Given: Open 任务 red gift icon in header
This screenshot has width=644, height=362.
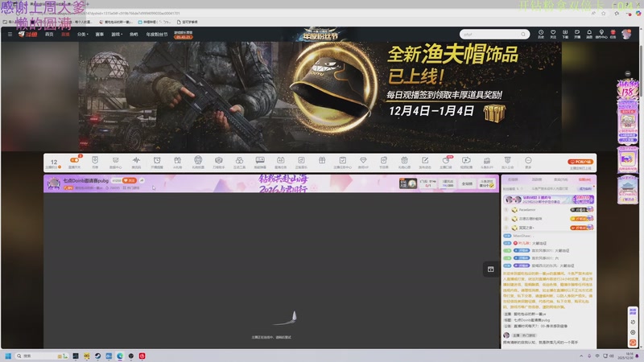Looking at the screenshot, I should coord(613,34).
